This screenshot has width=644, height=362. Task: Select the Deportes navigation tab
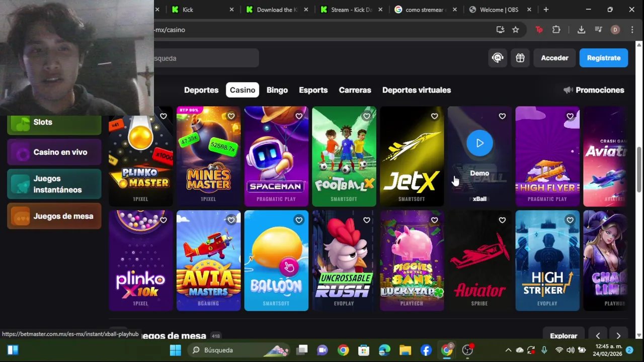pyautogui.click(x=201, y=90)
